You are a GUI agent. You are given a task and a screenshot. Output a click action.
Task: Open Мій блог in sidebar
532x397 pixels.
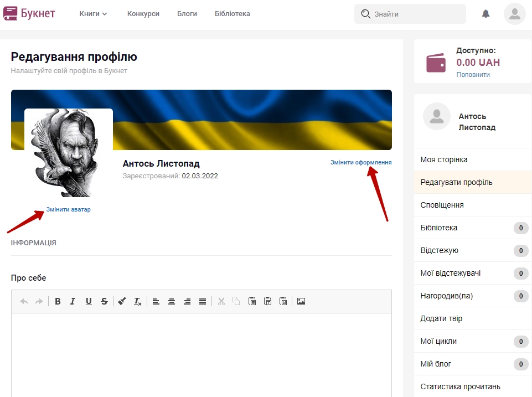[x=473, y=364]
